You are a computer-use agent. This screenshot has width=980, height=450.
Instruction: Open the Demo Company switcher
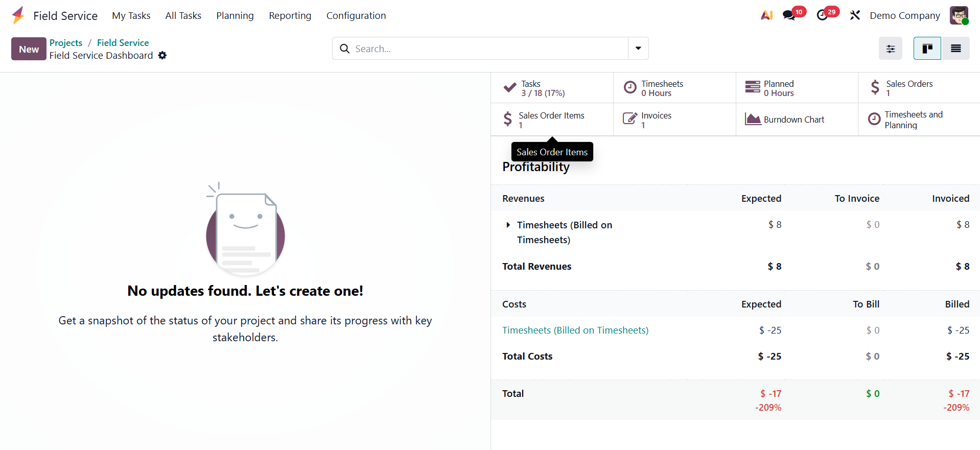pyautogui.click(x=904, y=15)
